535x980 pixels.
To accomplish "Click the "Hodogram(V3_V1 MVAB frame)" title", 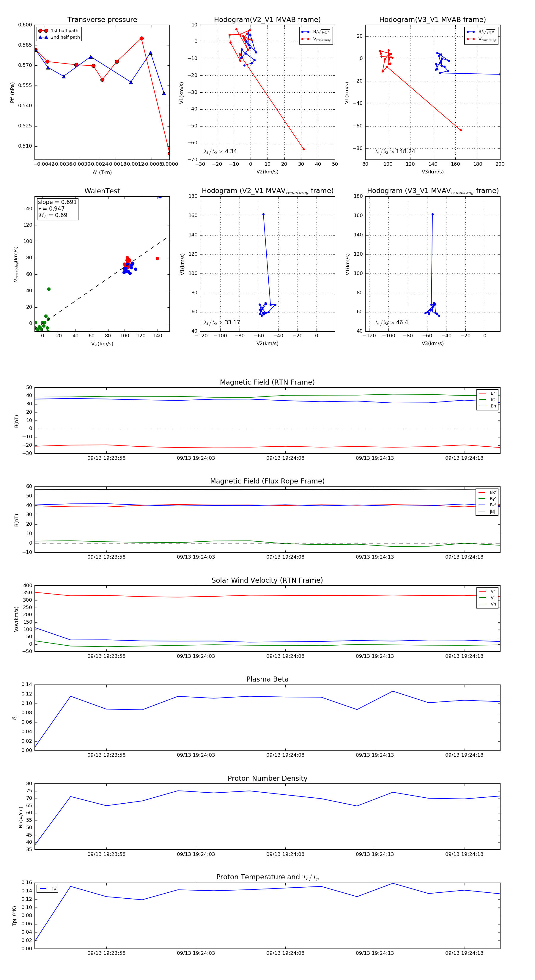I will click(x=432, y=20).
